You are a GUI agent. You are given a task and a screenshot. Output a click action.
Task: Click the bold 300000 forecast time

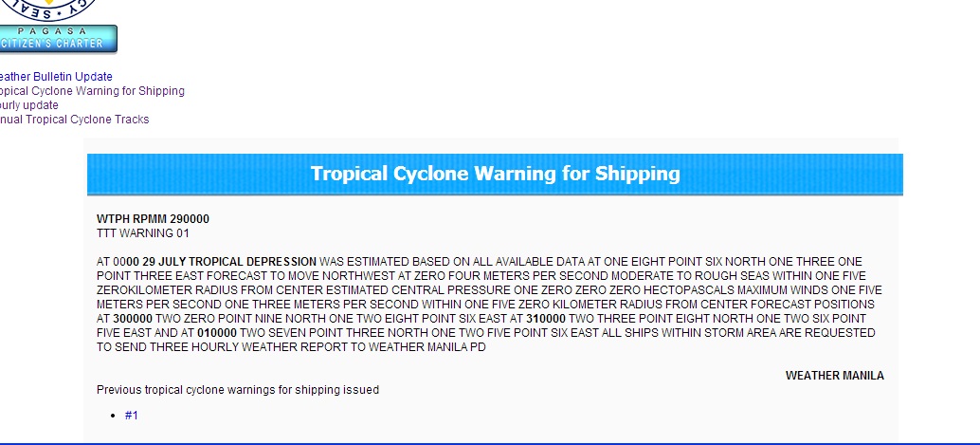point(134,319)
